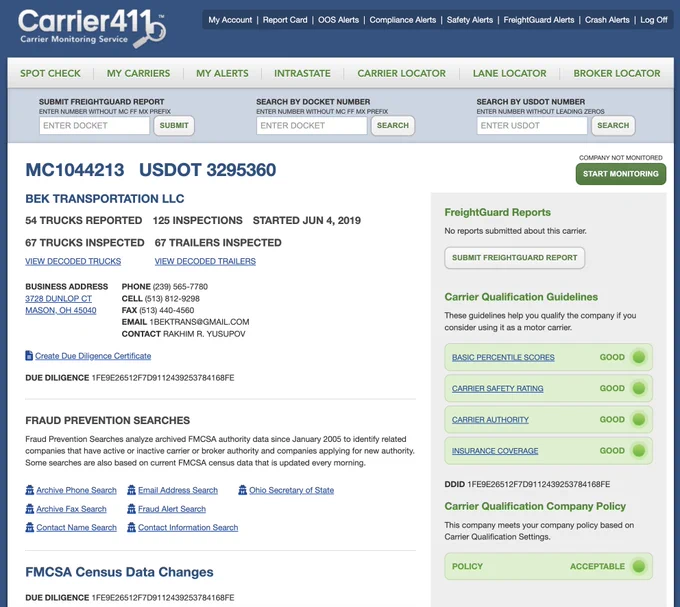The image size is (680, 607).
Task: Click the green status dot for Carrier Authority
Action: click(638, 420)
